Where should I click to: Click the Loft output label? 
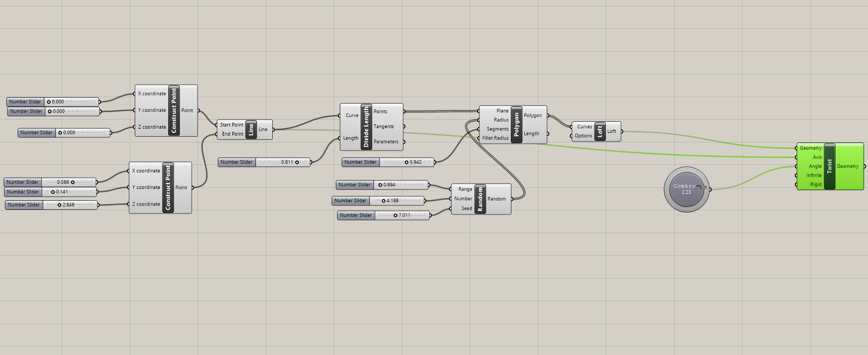[x=612, y=131]
